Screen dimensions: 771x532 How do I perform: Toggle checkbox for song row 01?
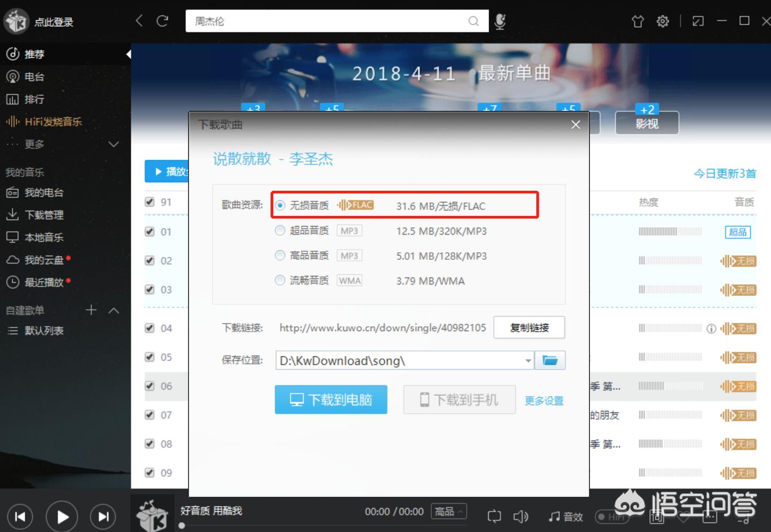[x=149, y=231]
